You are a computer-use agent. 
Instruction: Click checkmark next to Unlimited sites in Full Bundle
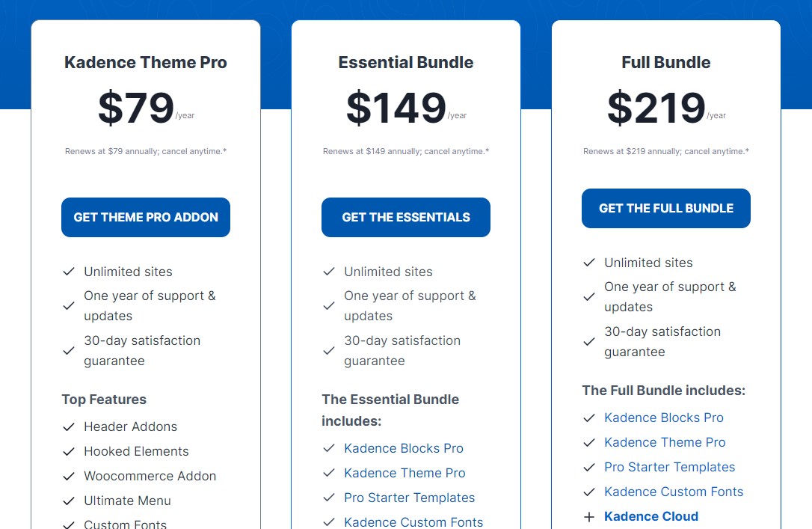[x=588, y=263]
